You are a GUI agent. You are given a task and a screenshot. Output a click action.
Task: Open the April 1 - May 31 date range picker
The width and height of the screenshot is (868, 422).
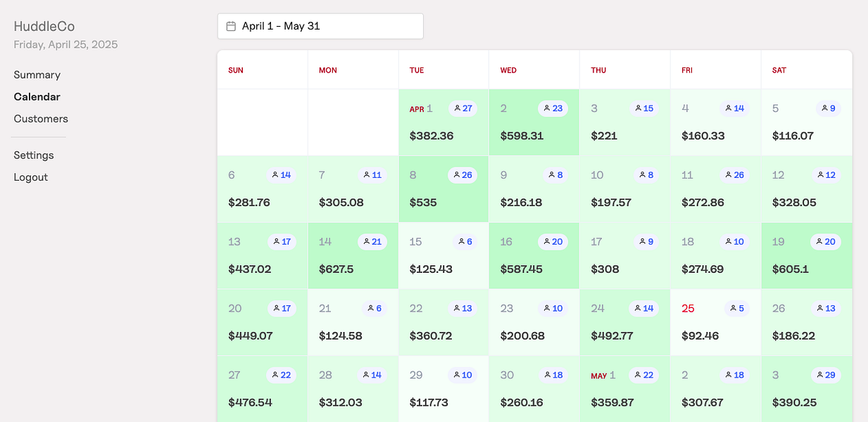[320, 26]
